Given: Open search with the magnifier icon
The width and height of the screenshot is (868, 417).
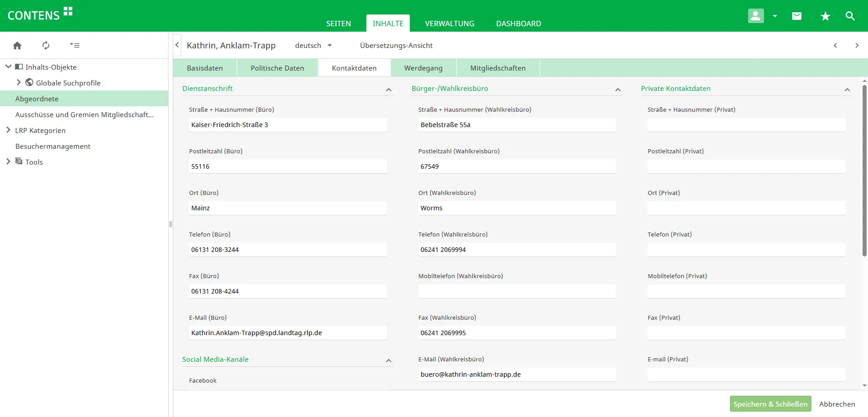Looking at the screenshot, I should (x=850, y=16).
